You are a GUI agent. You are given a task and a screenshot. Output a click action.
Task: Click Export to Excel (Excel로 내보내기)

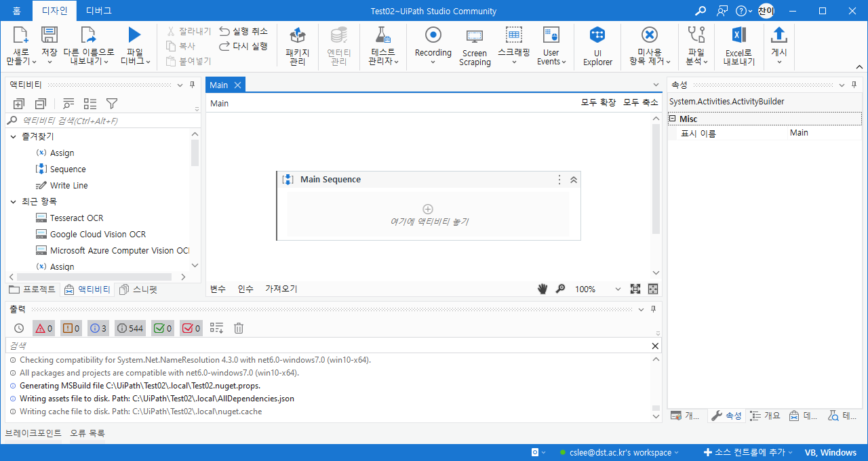pos(739,45)
